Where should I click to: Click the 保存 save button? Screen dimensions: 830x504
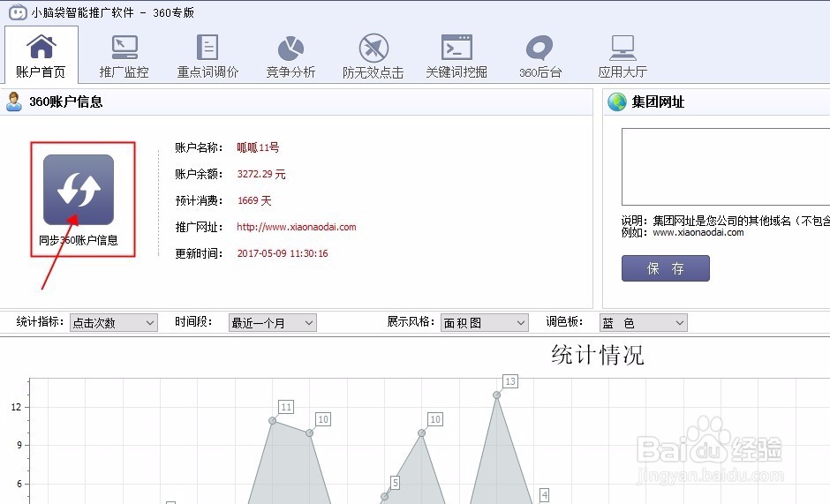[x=666, y=268]
